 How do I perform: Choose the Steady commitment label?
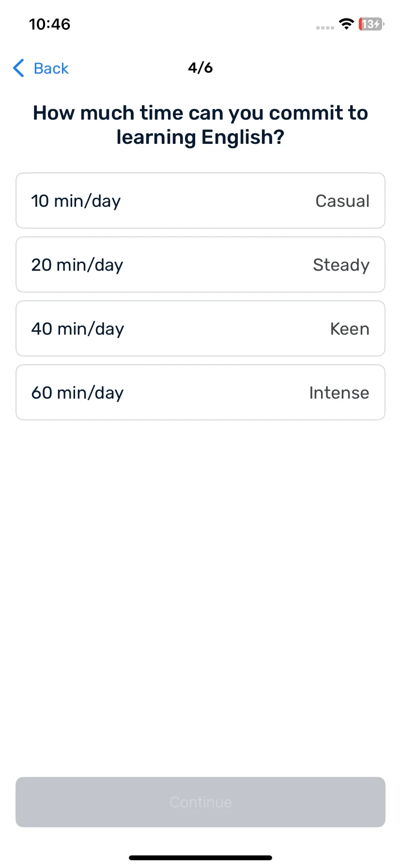coord(341,265)
